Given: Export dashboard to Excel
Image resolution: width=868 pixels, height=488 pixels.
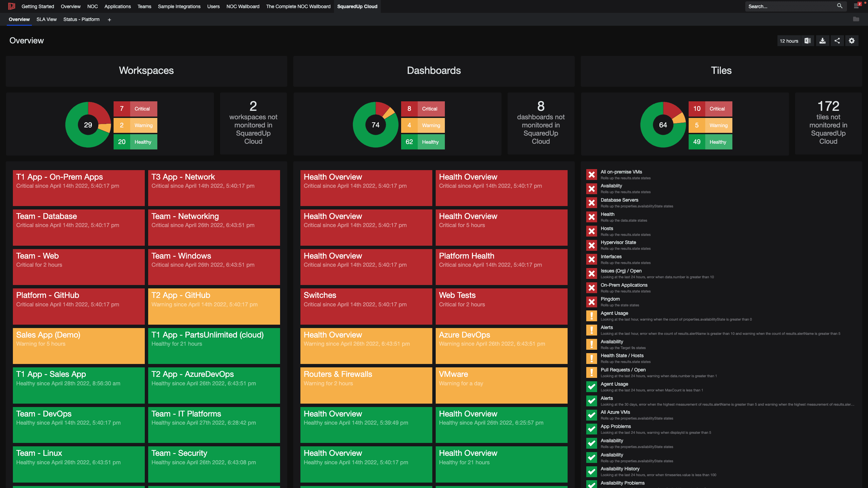Looking at the screenshot, I should [x=808, y=41].
